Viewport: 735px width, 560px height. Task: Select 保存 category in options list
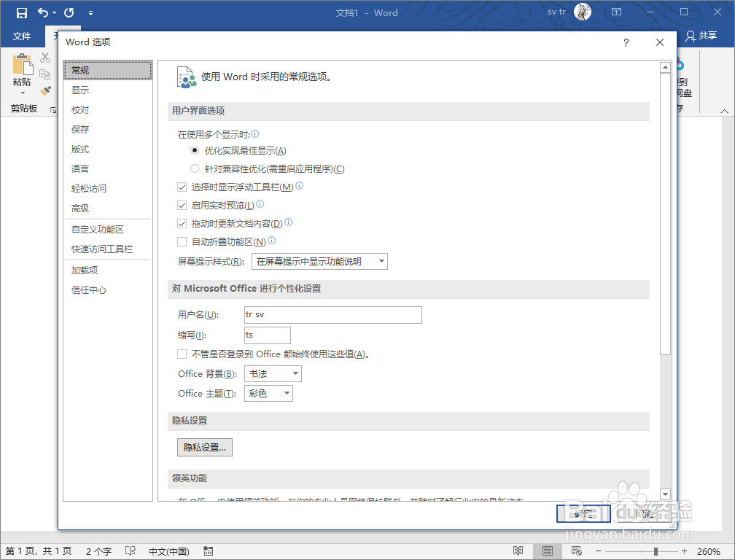pos(108,129)
